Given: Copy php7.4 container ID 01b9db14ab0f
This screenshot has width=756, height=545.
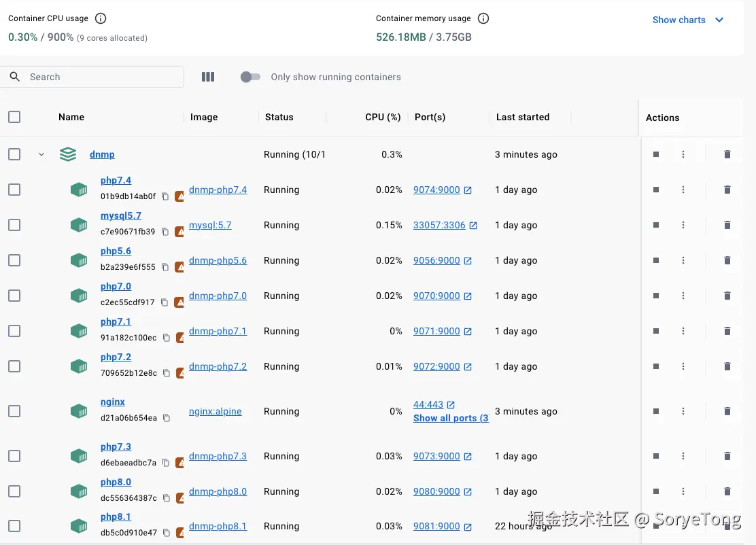Looking at the screenshot, I should click(165, 196).
